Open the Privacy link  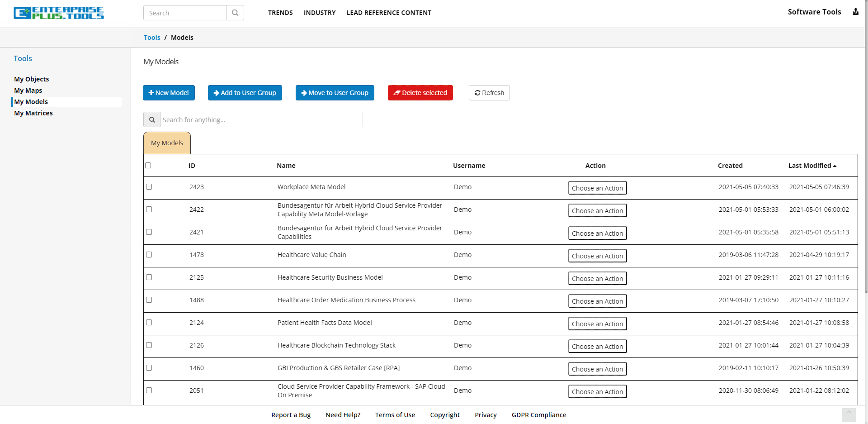pos(486,415)
